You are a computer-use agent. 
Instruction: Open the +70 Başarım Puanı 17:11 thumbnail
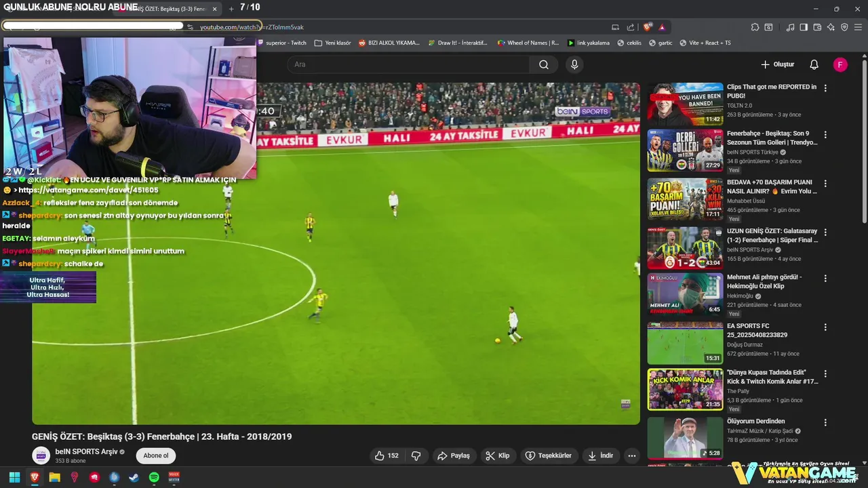(685, 199)
